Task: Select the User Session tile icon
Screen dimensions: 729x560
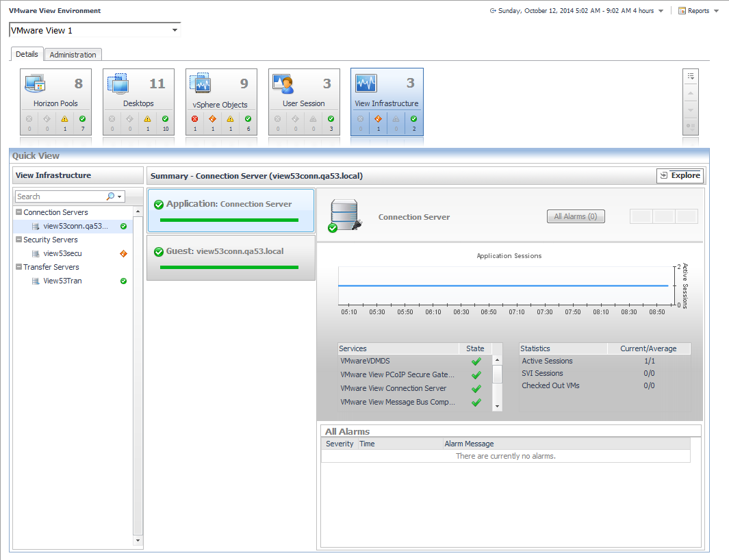Action: pyautogui.click(x=283, y=84)
